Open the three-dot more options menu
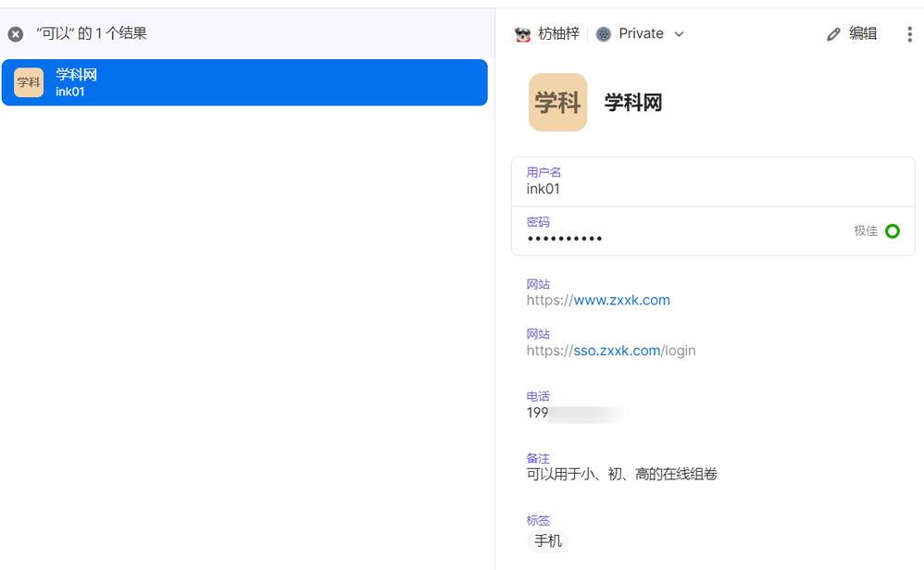 [x=909, y=34]
